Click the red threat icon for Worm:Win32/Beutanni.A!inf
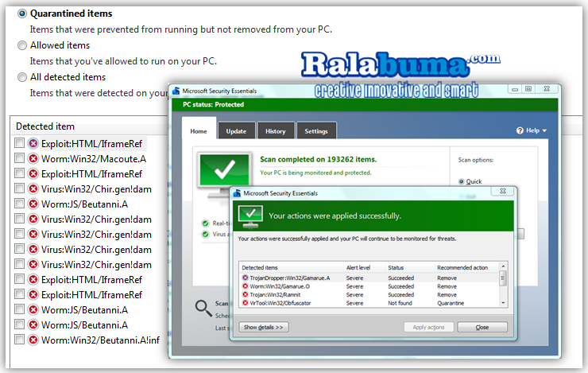 click(x=33, y=340)
